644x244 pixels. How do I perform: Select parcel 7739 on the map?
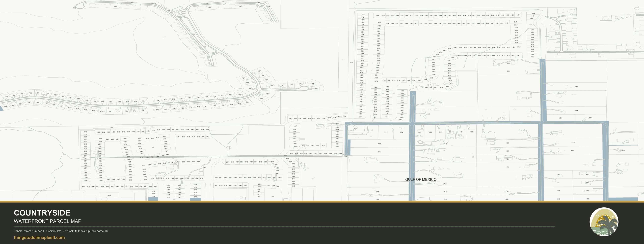[x=143, y=111]
